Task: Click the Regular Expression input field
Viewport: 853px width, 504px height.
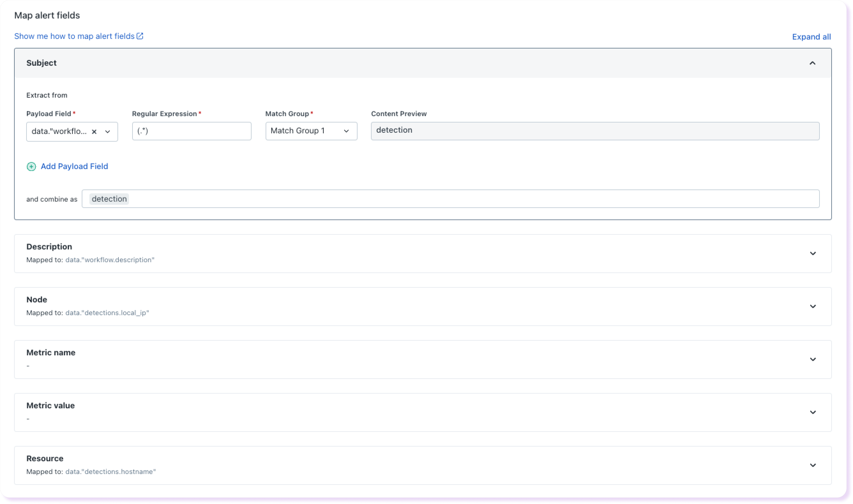Action: (x=192, y=131)
